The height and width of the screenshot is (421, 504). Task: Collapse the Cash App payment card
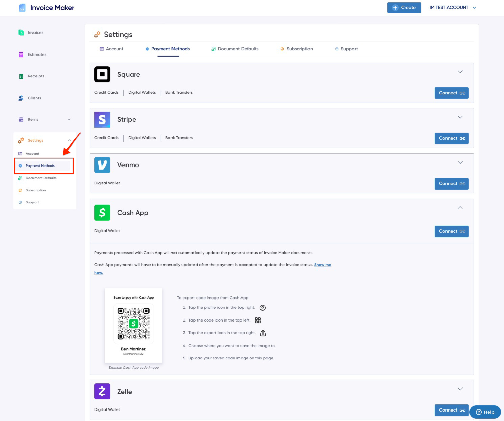coord(460,208)
